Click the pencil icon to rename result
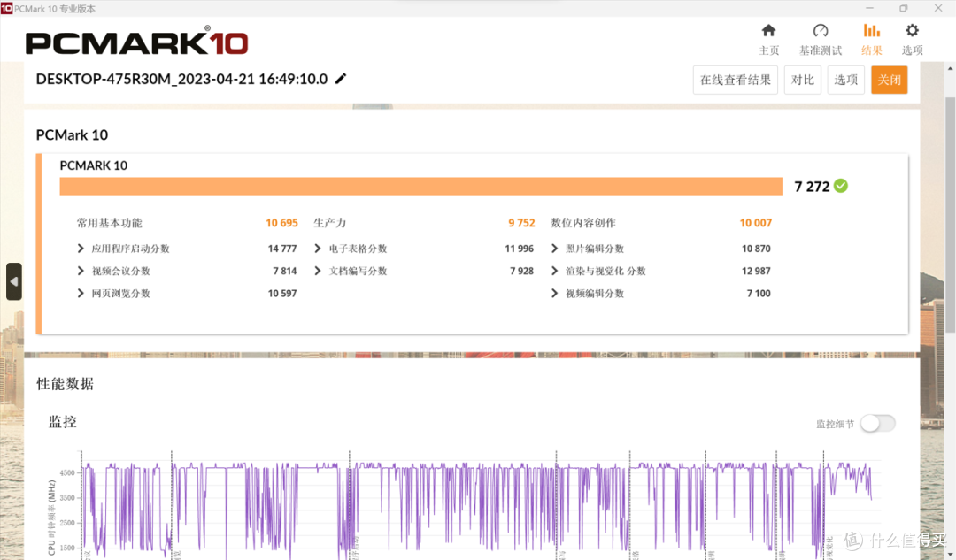 341,79
